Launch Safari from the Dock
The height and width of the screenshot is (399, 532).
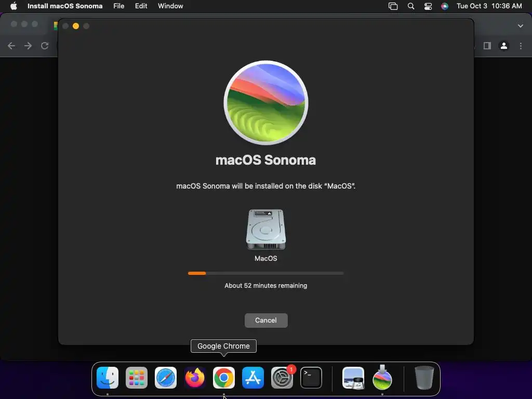[166, 378]
